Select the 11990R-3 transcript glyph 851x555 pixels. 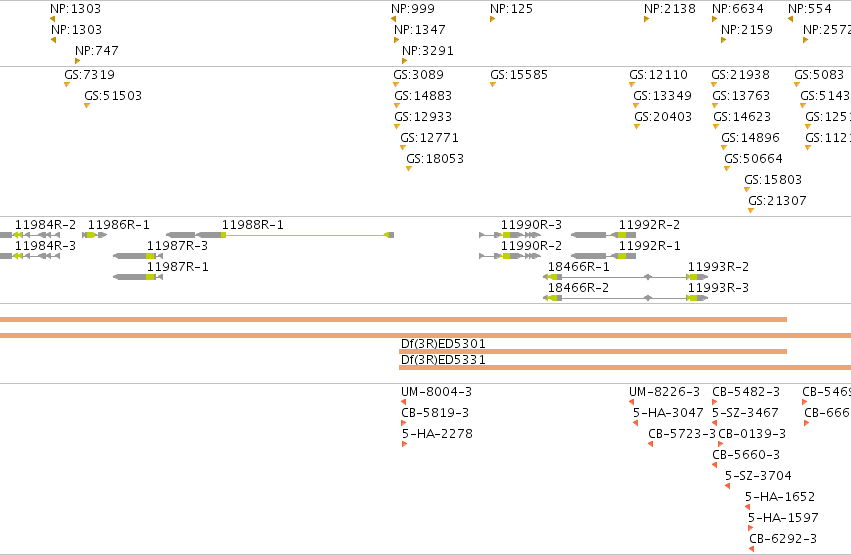(510, 235)
